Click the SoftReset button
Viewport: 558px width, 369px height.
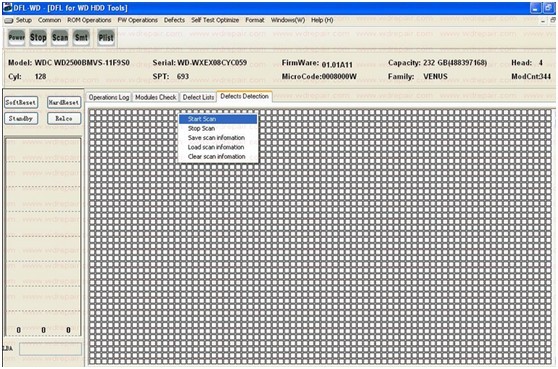pyautogui.click(x=21, y=102)
